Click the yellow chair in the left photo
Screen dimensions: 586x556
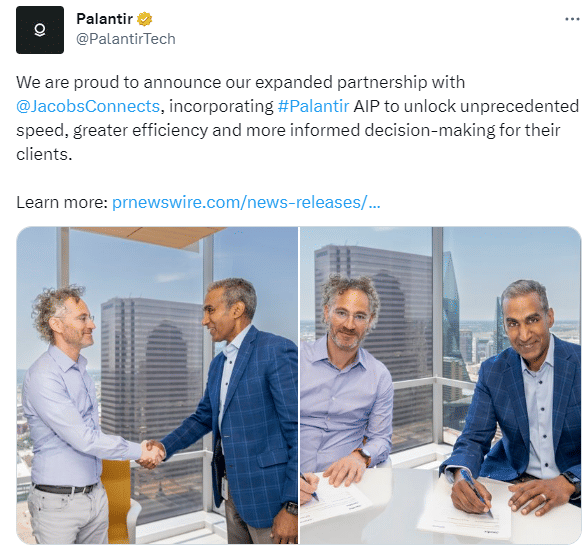[x=117, y=501]
